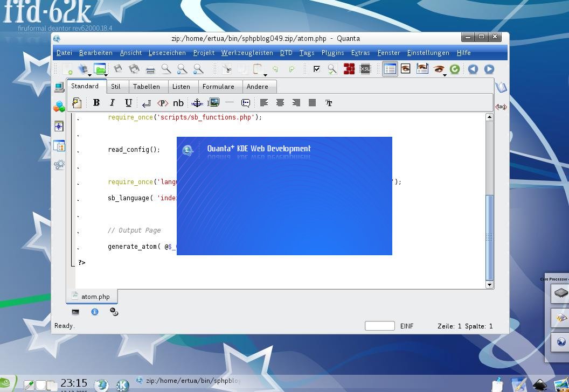
Task: Switch to the Formulare toolbar tab
Action: coord(218,86)
